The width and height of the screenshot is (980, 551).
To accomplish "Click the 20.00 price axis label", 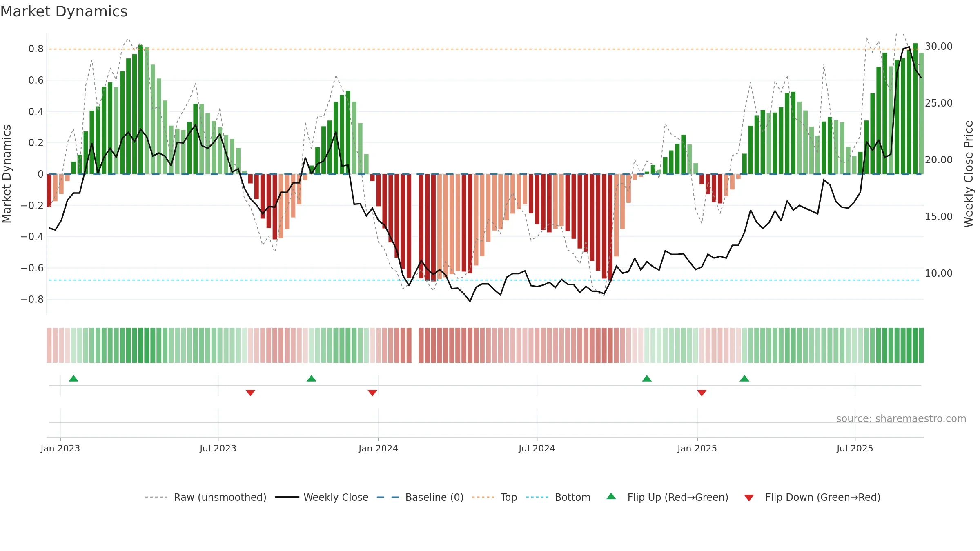I will (x=939, y=160).
